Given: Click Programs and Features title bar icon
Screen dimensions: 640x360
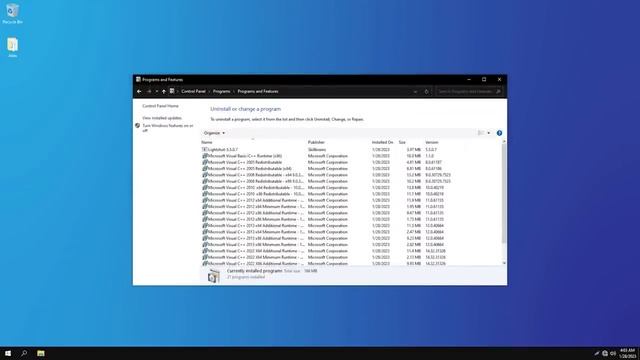Looking at the screenshot, I should pos(138,80).
